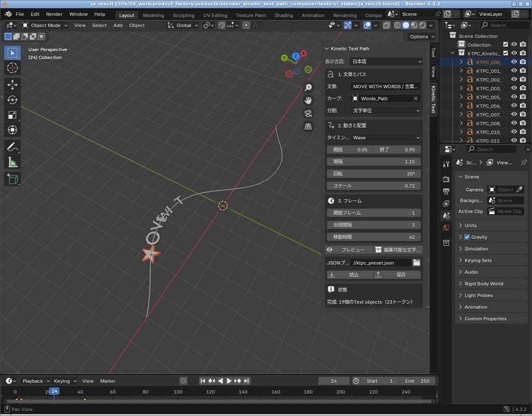
Task: Disable rendering for KTPC_006
Action: pyautogui.click(x=523, y=106)
